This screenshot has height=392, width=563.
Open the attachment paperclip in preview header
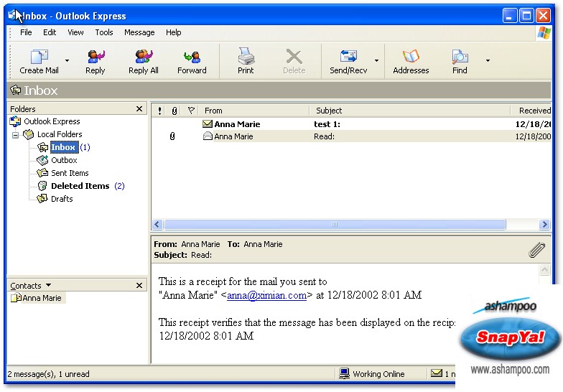click(537, 250)
